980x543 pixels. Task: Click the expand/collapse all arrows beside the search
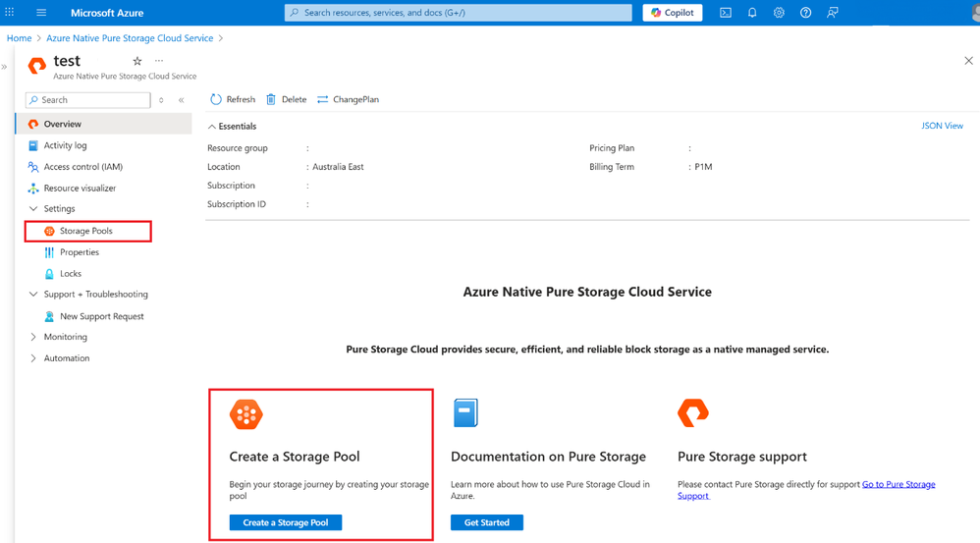[161, 100]
